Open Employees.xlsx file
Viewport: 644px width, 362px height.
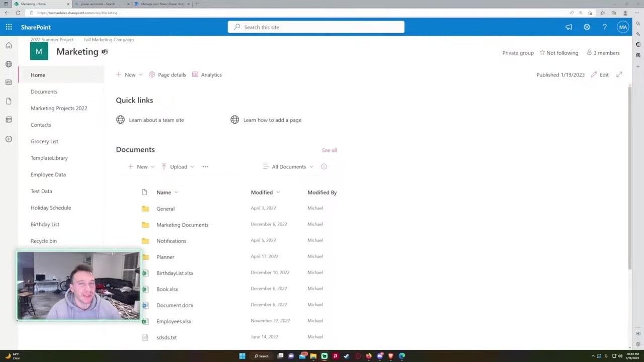(174, 321)
